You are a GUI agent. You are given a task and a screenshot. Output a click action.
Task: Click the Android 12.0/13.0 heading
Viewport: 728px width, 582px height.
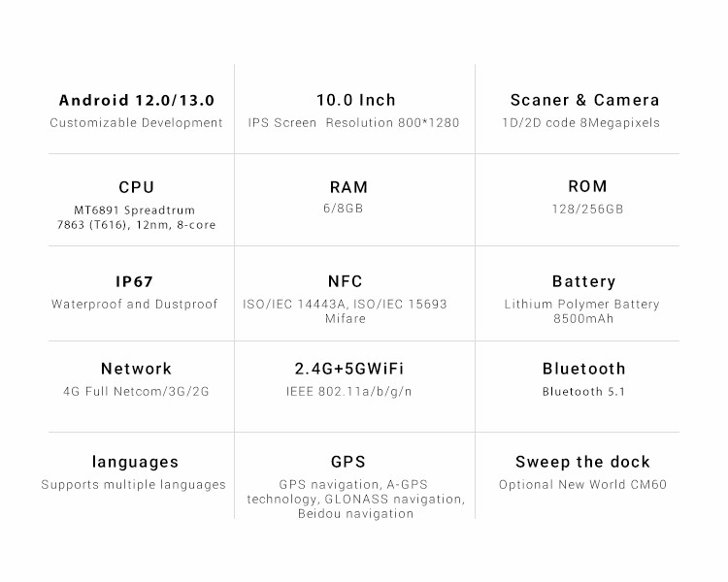(137, 100)
